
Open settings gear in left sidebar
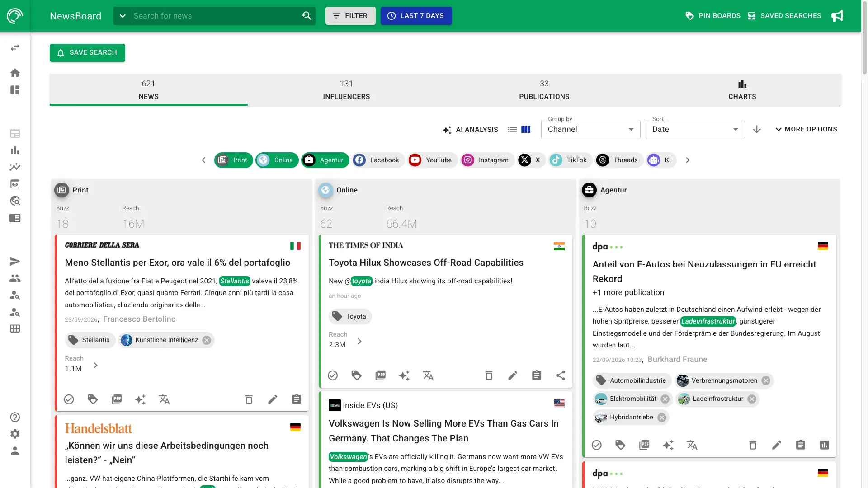pyautogui.click(x=15, y=434)
